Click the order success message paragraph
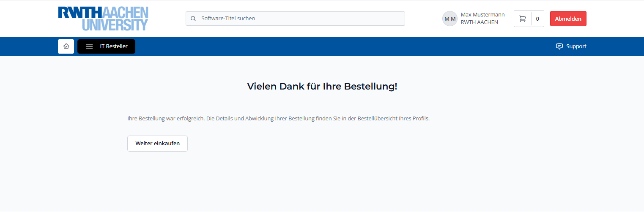Viewport: 644px width, 212px height. tap(278, 119)
